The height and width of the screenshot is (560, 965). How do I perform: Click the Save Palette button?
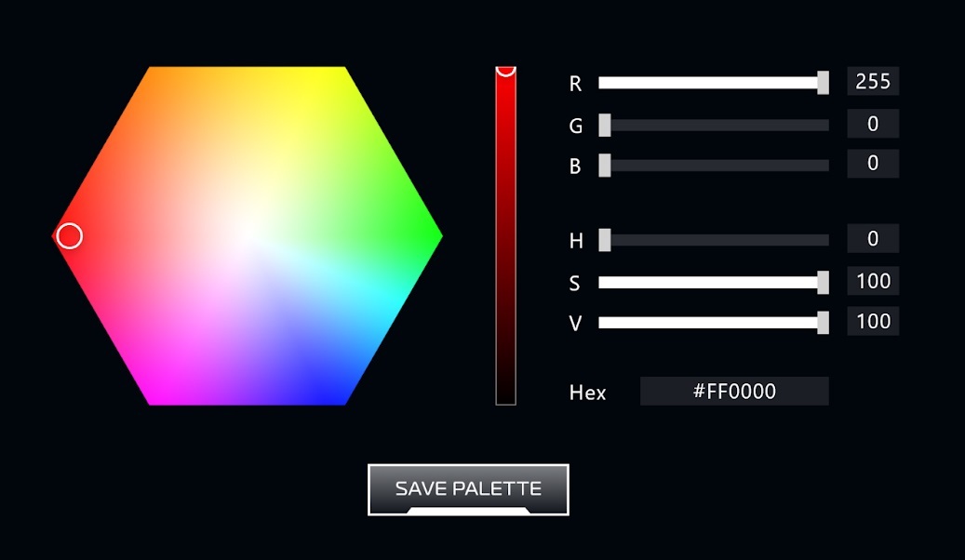tap(468, 488)
